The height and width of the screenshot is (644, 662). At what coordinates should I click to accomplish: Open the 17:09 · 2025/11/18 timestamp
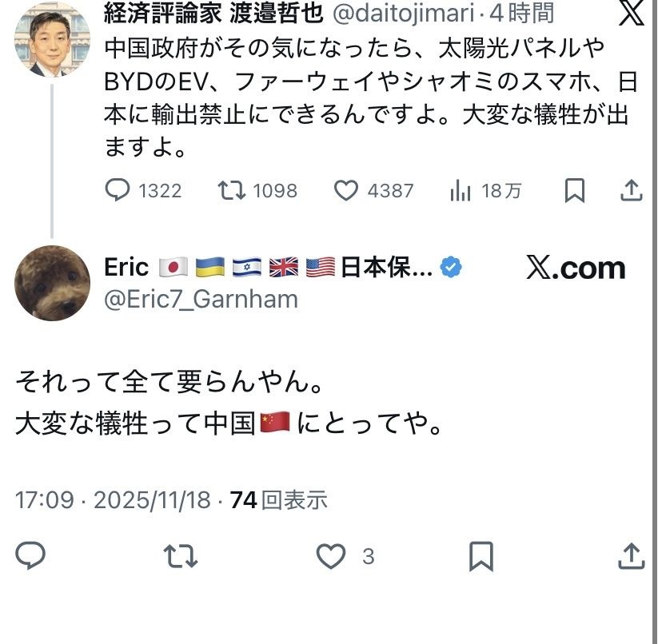point(113,500)
